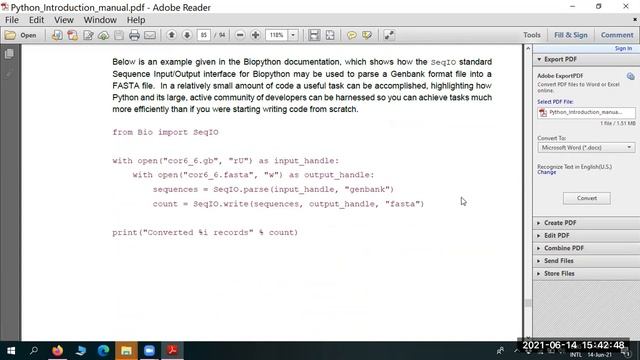Click the Convert button
The height and width of the screenshot is (360, 640).
coord(587,198)
